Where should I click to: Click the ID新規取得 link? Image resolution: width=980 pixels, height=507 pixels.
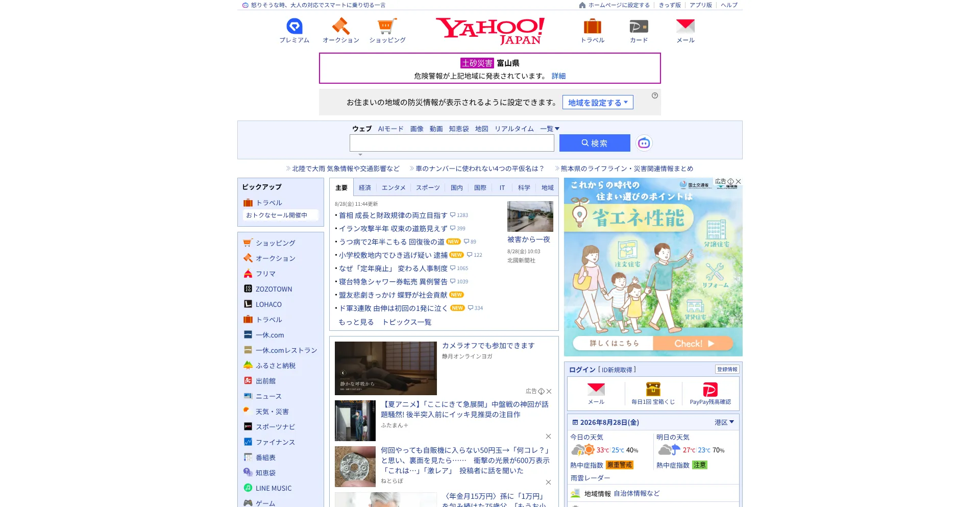(x=617, y=370)
